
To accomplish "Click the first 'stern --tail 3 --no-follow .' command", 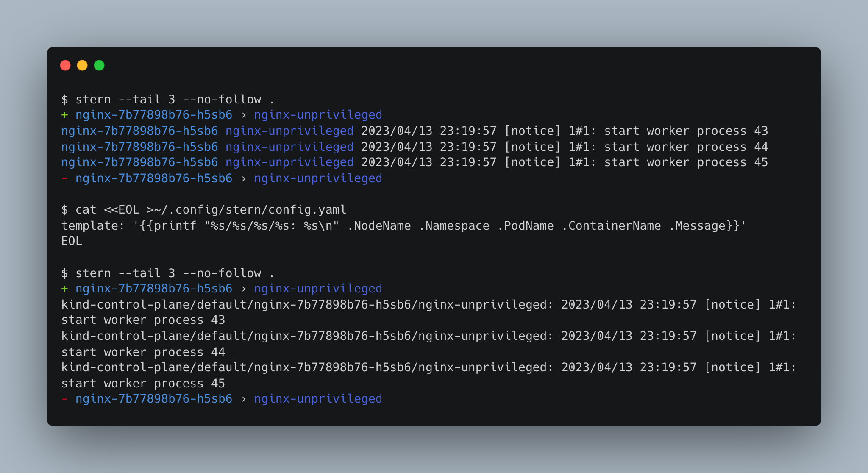I will coord(168,100).
